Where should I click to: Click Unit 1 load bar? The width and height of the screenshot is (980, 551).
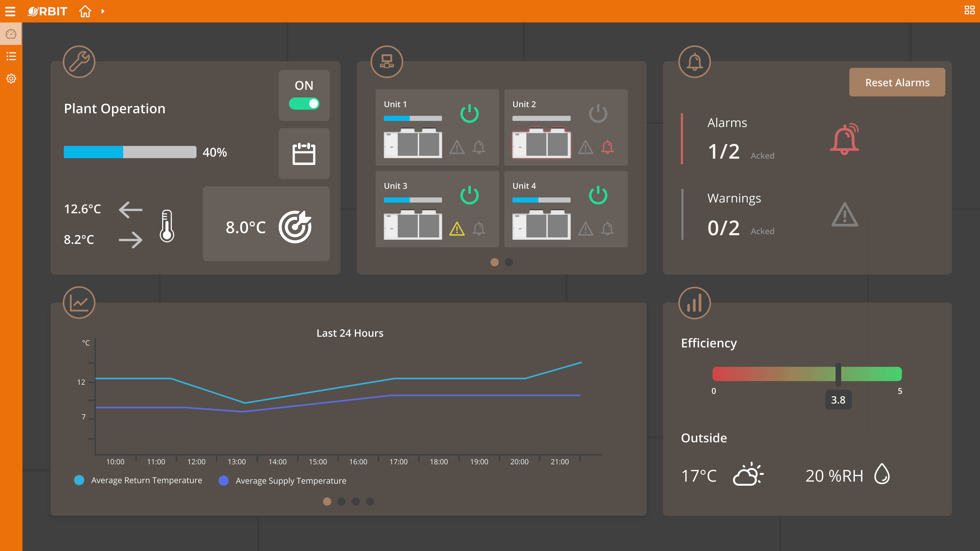point(413,118)
